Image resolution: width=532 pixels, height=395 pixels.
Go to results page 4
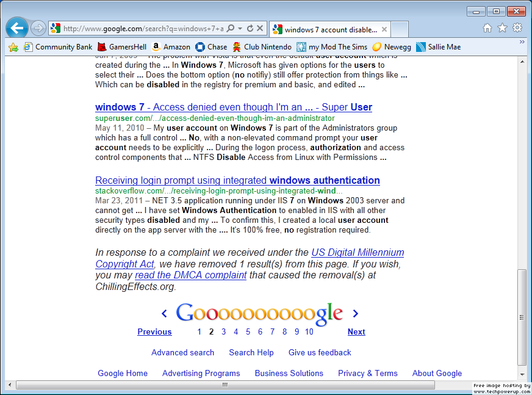[x=236, y=332]
